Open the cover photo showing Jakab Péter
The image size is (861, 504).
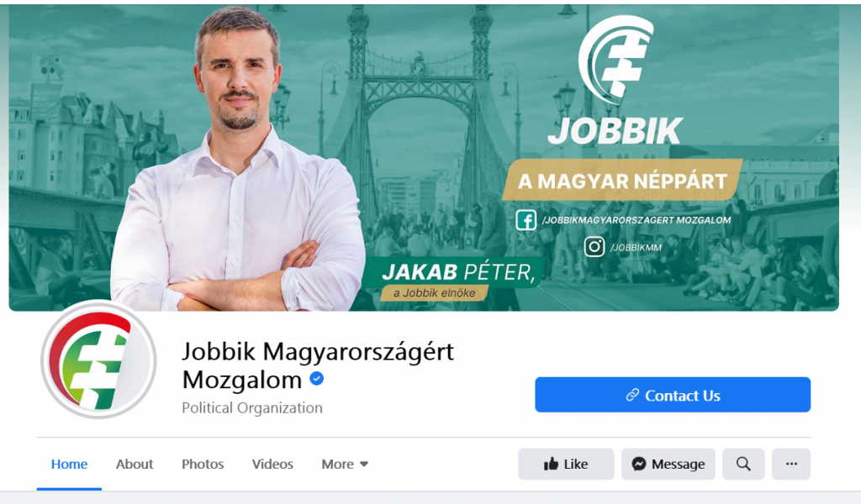coord(424,157)
